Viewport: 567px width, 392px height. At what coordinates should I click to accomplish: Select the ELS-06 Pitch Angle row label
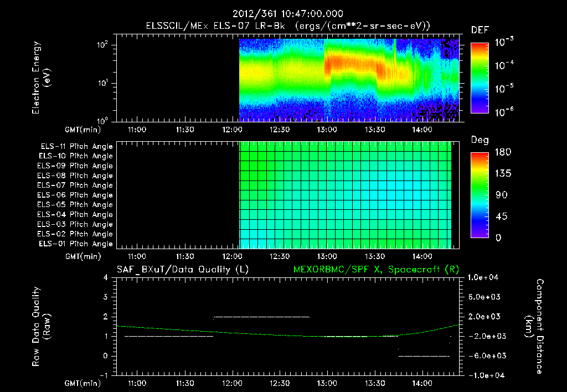click(x=75, y=195)
